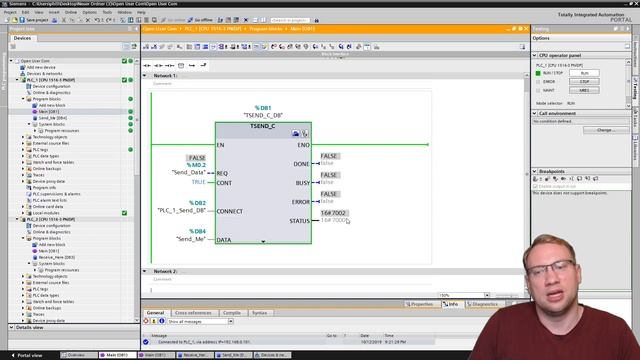The width and height of the screenshot is (640, 360).
Task: Open Show all messages dropdown
Action: 231,322
